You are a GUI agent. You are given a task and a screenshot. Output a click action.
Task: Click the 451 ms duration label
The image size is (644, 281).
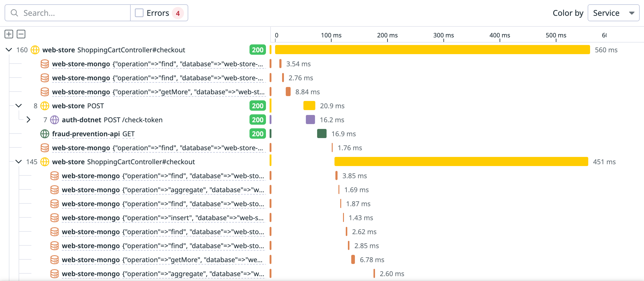click(604, 162)
